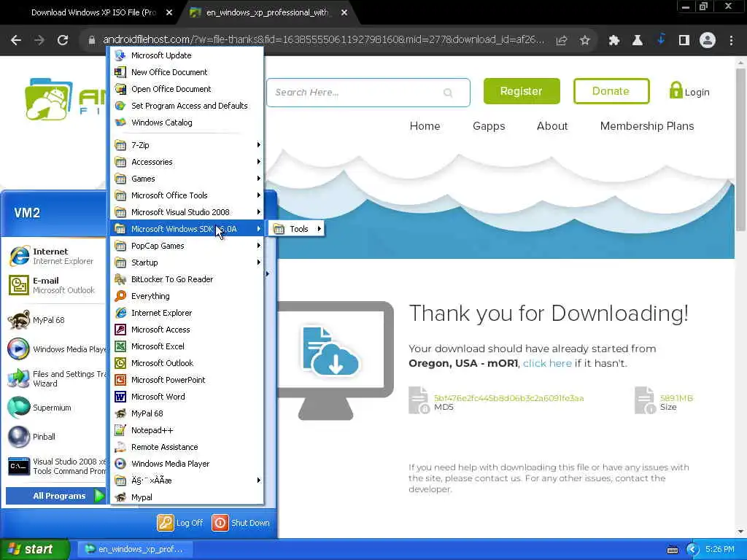The height and width of the screenshot is (560, 747).
Task: Click the Login link
Action: 689,90
